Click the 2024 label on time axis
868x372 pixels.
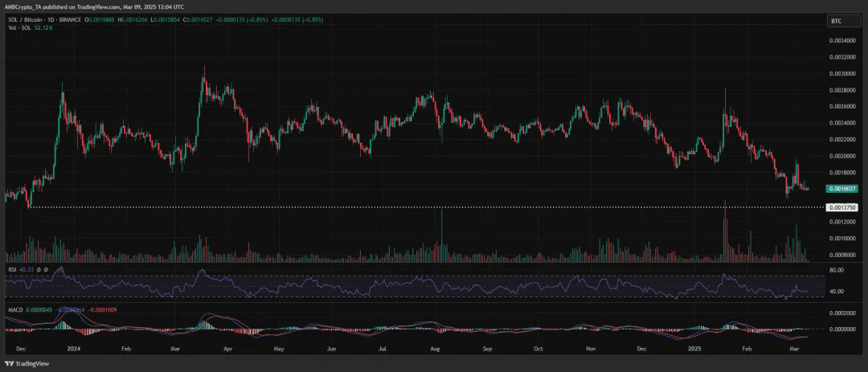(x=74, y=350)
